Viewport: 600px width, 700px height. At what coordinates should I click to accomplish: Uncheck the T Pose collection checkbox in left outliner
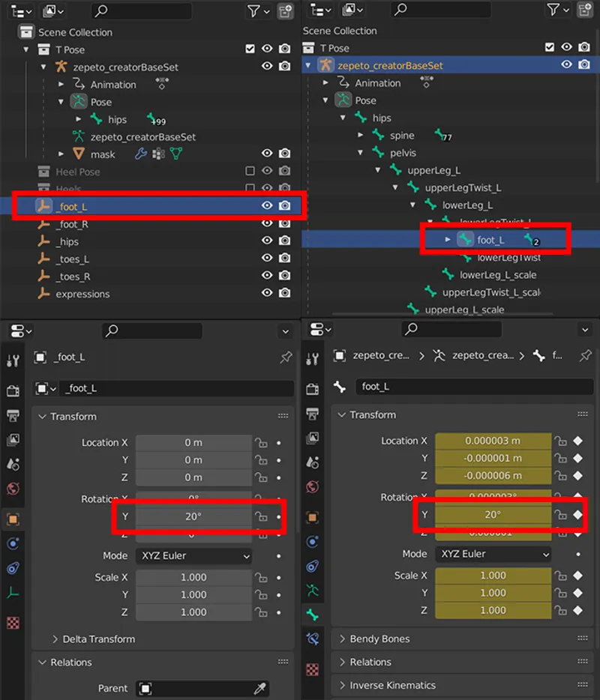pos(250,49)
